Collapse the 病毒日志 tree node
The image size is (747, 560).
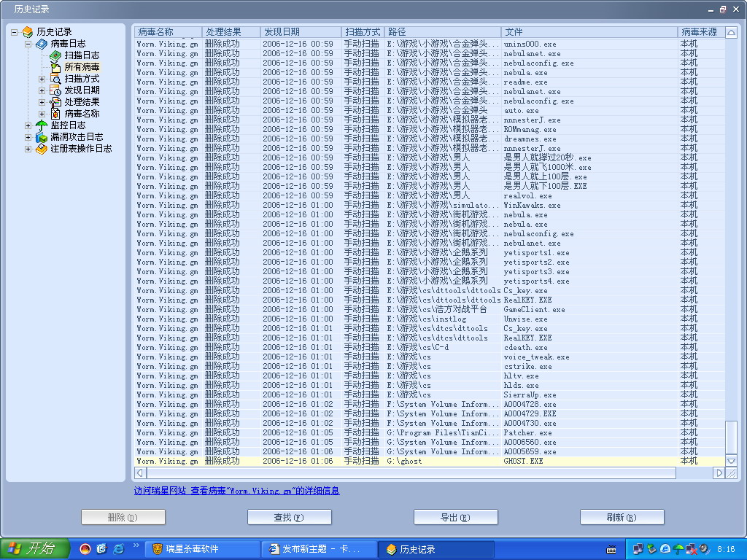tap(28, 44)
